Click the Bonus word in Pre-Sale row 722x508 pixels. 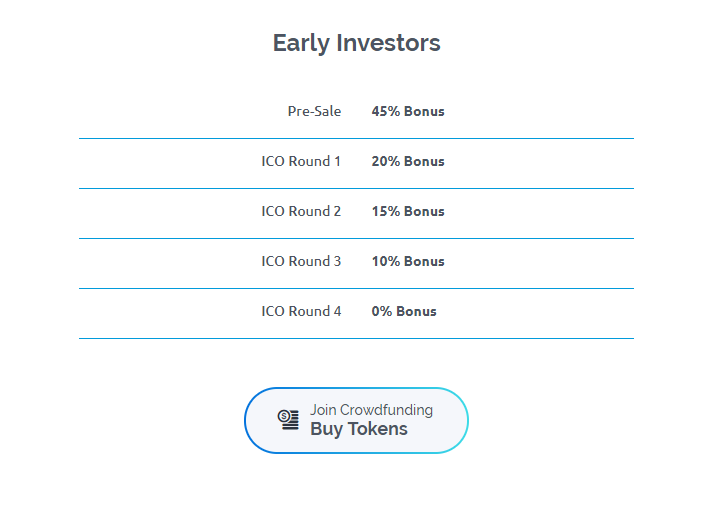pyautogui.click(x=424, y=111)
